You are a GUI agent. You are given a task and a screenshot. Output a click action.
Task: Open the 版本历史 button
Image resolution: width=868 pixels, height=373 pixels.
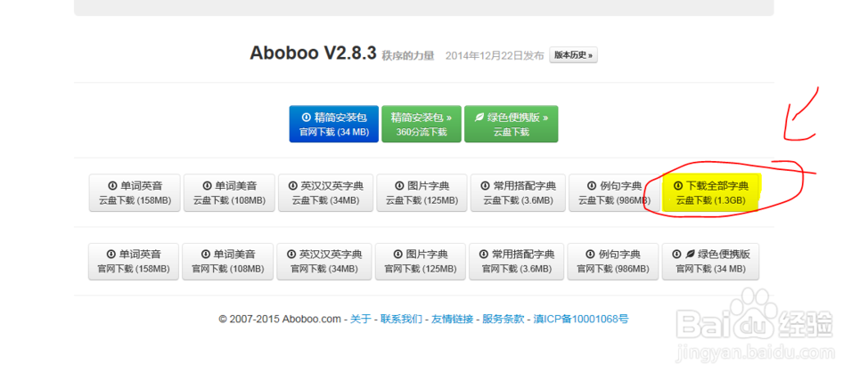573,55
